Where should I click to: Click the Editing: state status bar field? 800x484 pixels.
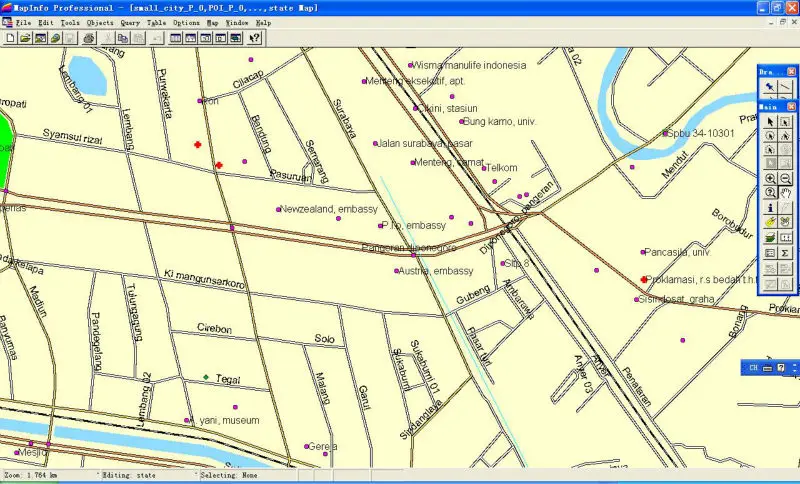tap(133, 475)
